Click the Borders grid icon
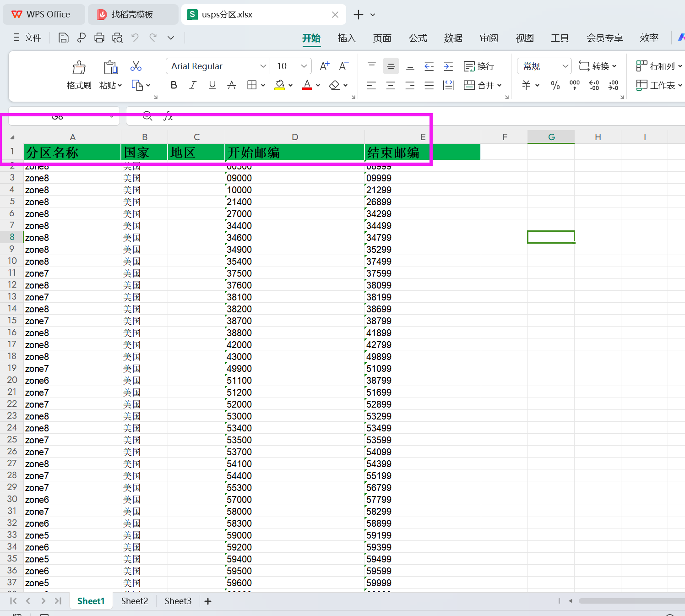Screen dimensions: 685x616 pos(252,85)
